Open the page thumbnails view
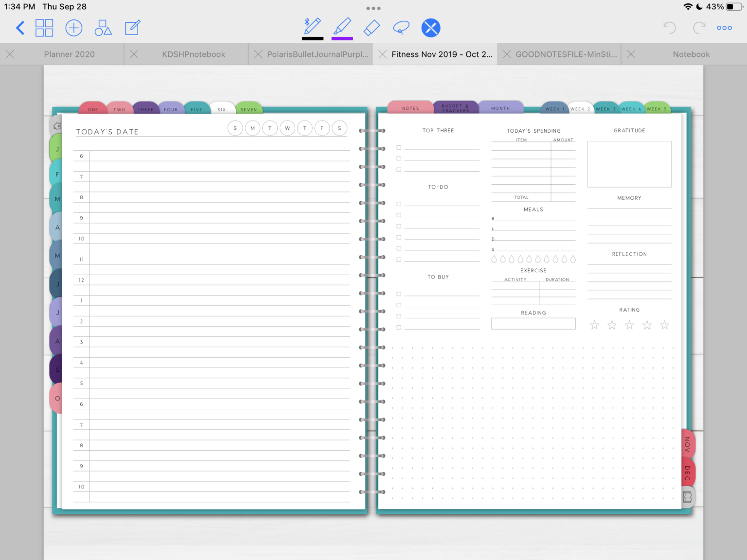The height and width of the screenshot is (560, 747). 44,28
